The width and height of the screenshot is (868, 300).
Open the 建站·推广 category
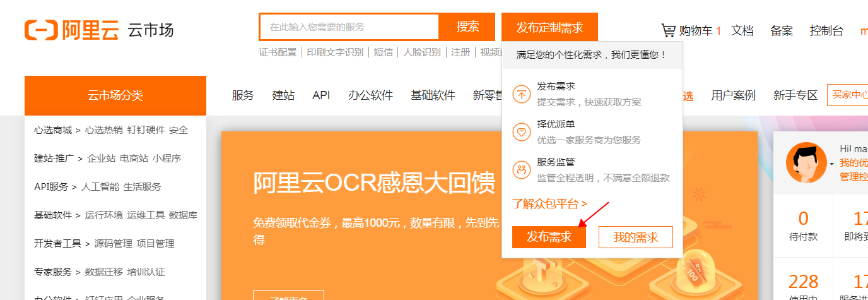pos(54,159)
